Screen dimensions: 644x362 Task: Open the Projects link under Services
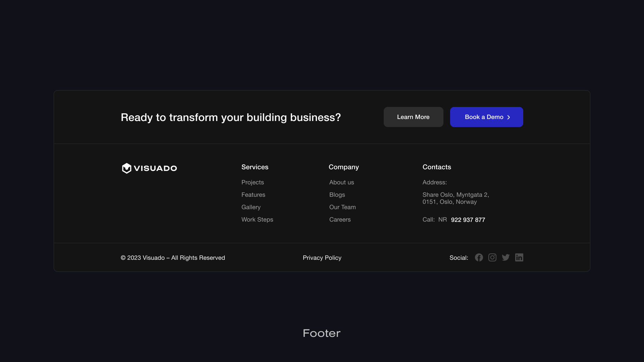(253, 182)
